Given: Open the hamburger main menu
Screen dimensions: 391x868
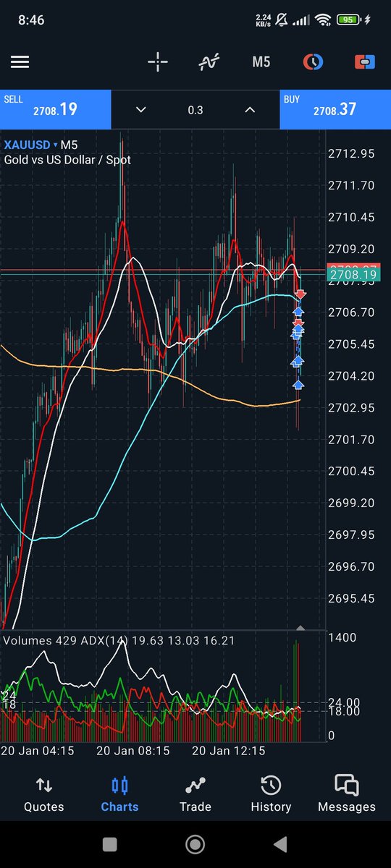Looking at the screenshot, I should (x=20, y=62).
